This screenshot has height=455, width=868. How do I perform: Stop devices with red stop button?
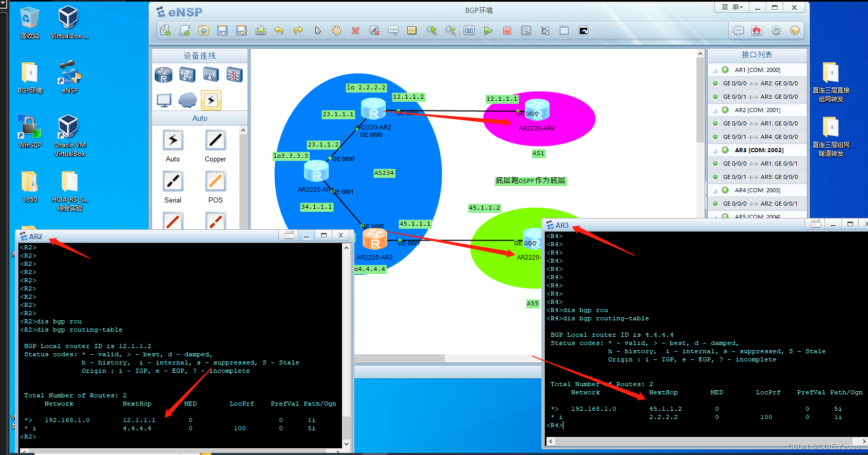pyautogui.click(x=507, y=30)
